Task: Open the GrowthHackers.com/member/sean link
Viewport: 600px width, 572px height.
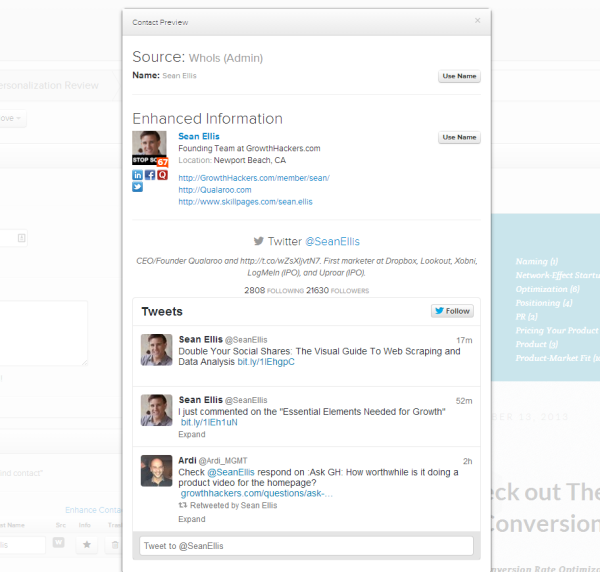Action: tap(253, 178)
